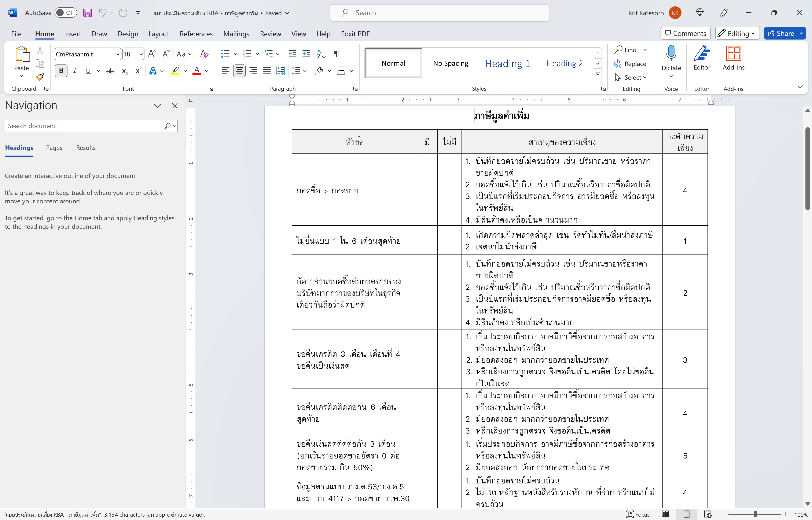The image size is (812, 520).
Task: Expand numbering list style dropdown
Action: click(x=257, y=54)
